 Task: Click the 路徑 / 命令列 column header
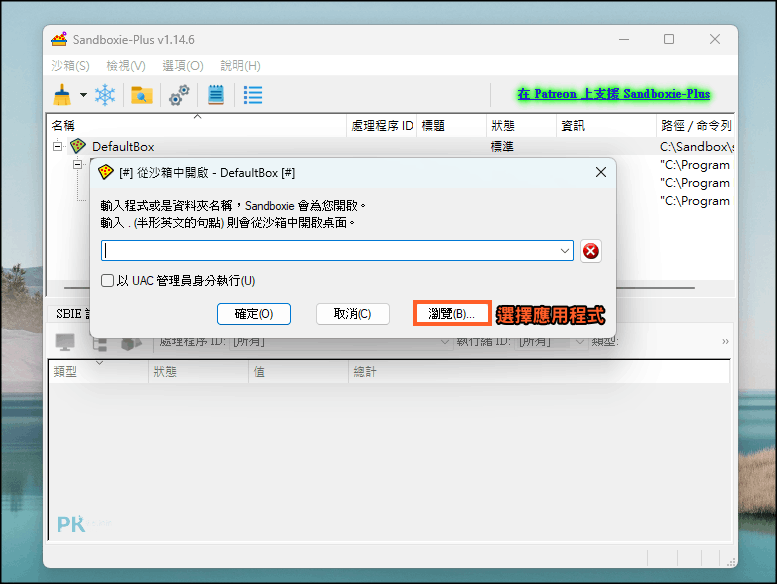695,126
